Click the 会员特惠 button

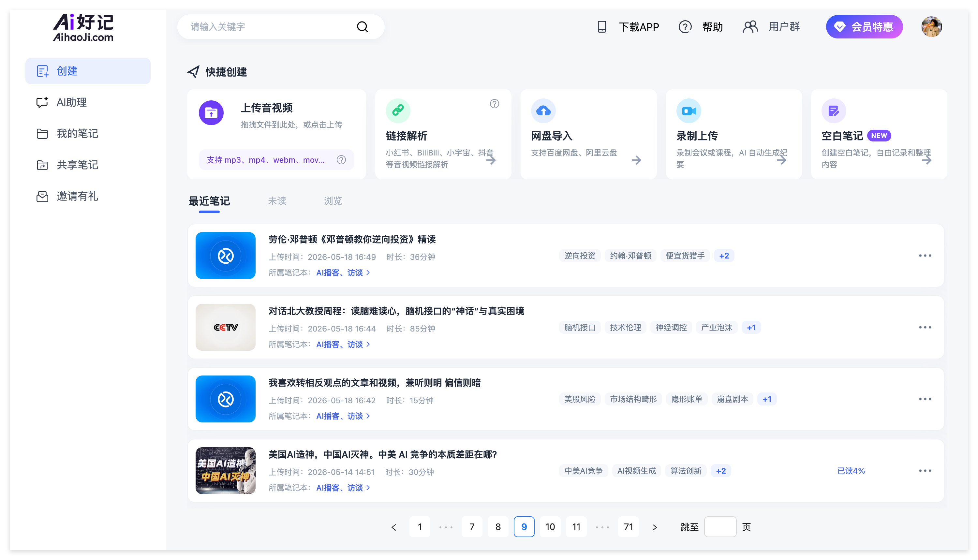pyautogui.click(x=864, y=26)
